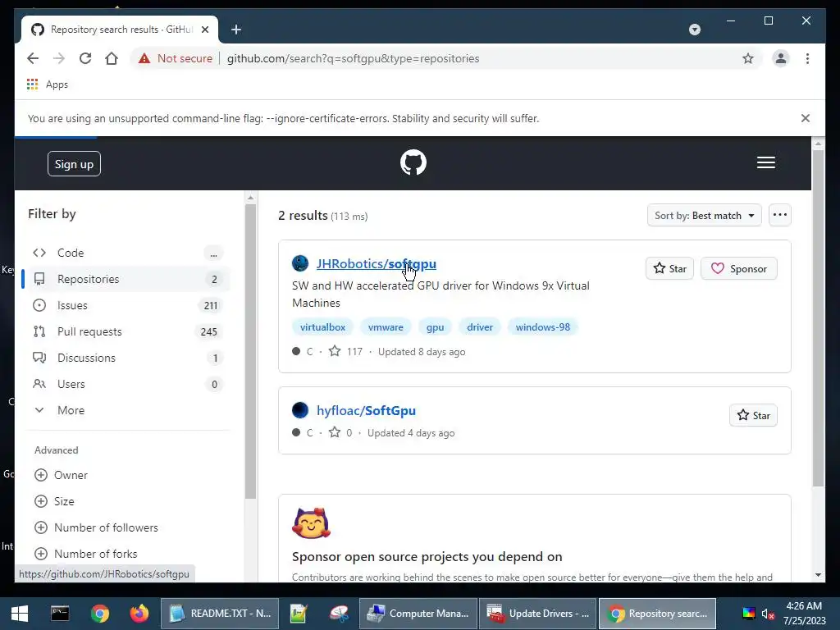The width and height of the screenshot is (840, 630).
Task: Add Number of followers filter
Action: click(97, 527)
